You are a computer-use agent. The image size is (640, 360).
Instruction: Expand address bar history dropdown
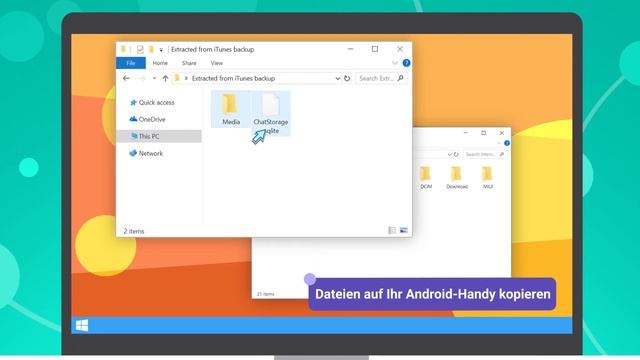click(338, 78)
